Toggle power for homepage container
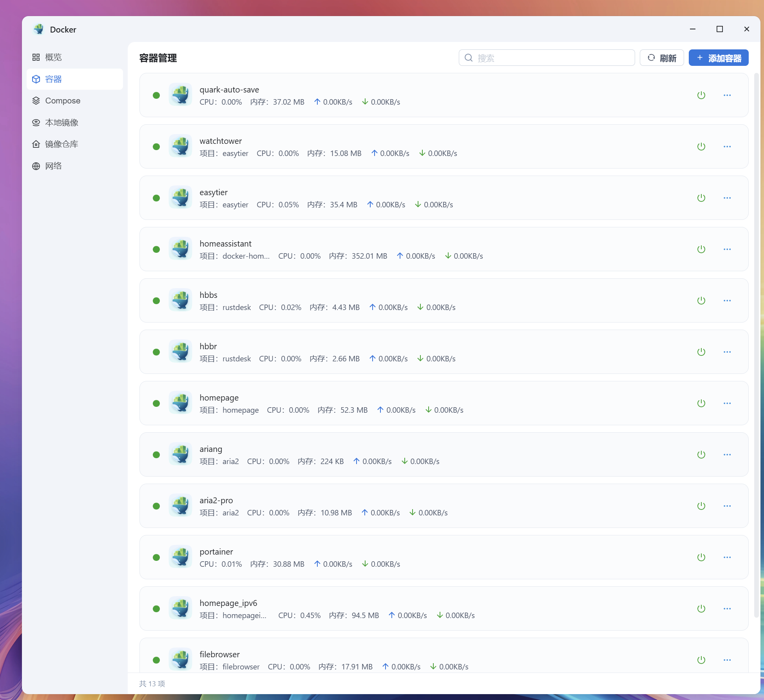The height and width of the screenshot is (700, 764). pyautogui.click(x=701, y=403)
